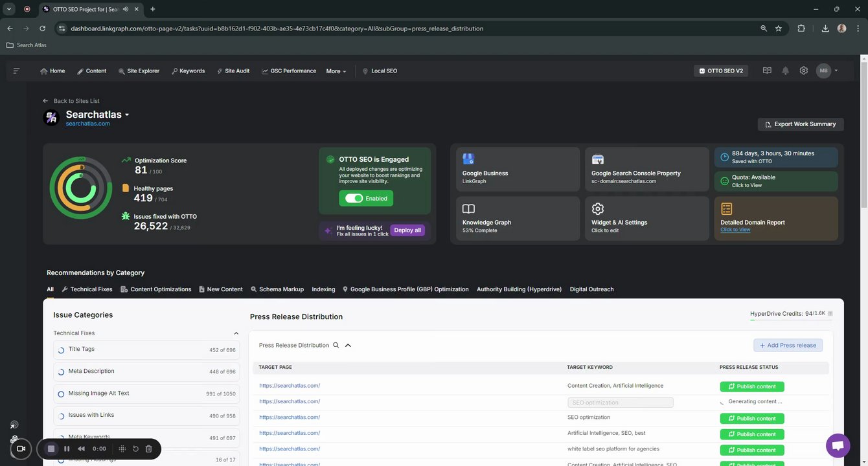Click the browser zoom magnifier in the address bar
The height and width of the screenshot is (466, 868).
(x=764, y=28)
